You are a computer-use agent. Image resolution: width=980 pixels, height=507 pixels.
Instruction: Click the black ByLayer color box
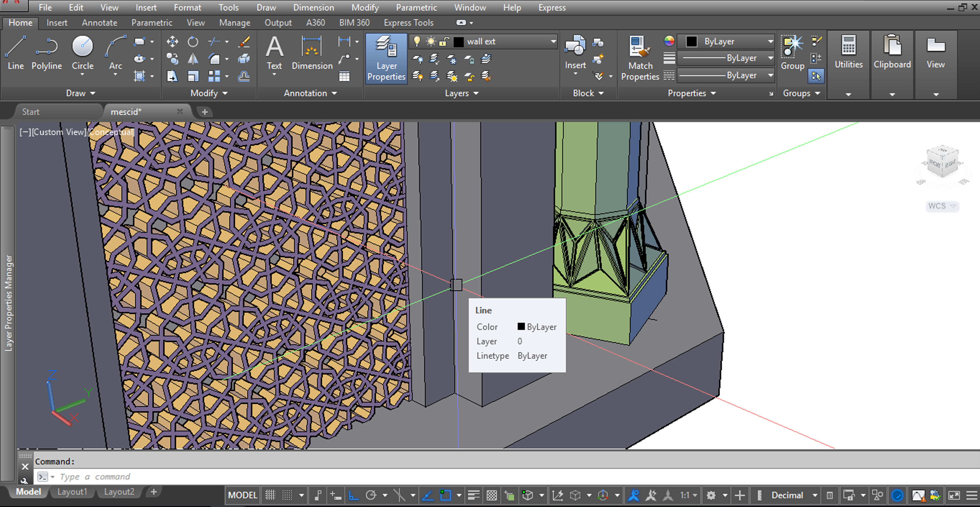pyautogui.click(x=692, y=41)
